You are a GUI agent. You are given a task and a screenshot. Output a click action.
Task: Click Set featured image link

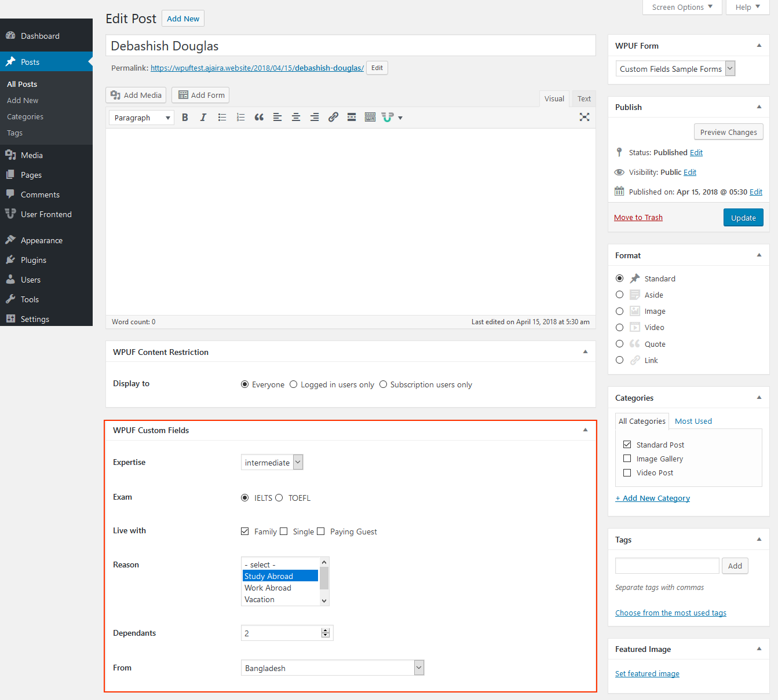[647, 674]
